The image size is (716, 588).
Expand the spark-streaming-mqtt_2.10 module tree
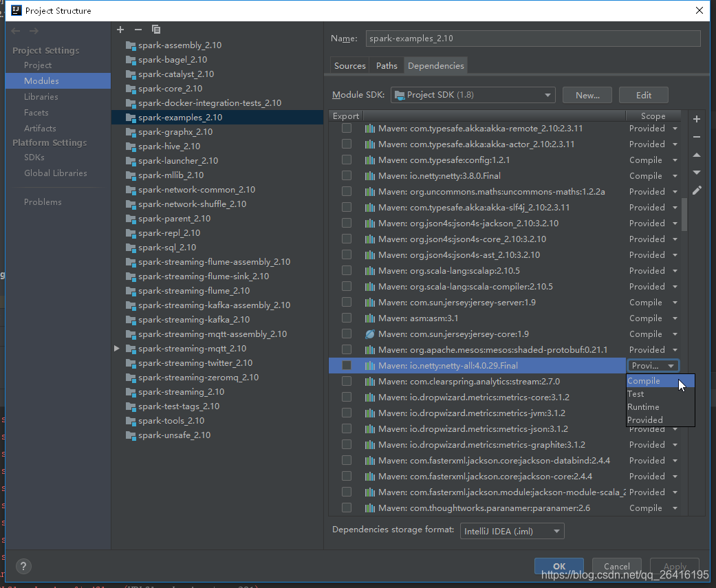pos(117,348)
